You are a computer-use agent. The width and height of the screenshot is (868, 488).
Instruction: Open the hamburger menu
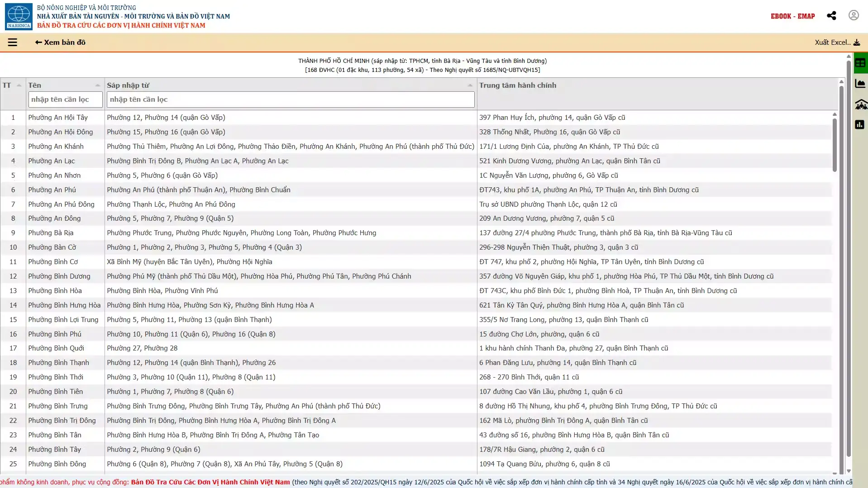[13, 43]
